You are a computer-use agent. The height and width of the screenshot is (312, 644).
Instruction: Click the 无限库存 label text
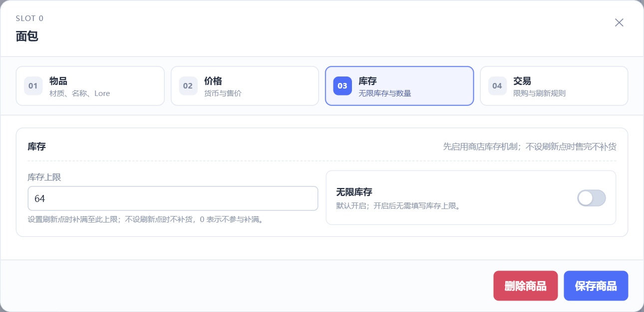click(354, 192)
